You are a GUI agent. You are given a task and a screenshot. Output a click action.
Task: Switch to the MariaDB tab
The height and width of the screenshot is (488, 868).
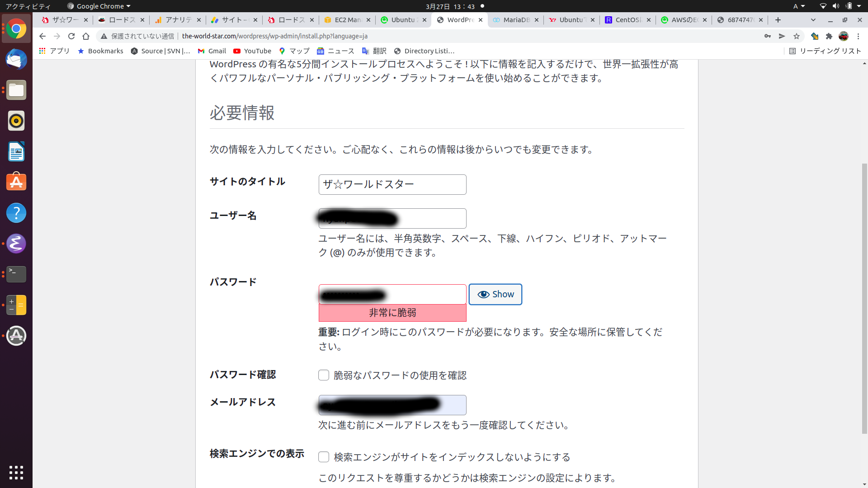[x=516, y=20]
